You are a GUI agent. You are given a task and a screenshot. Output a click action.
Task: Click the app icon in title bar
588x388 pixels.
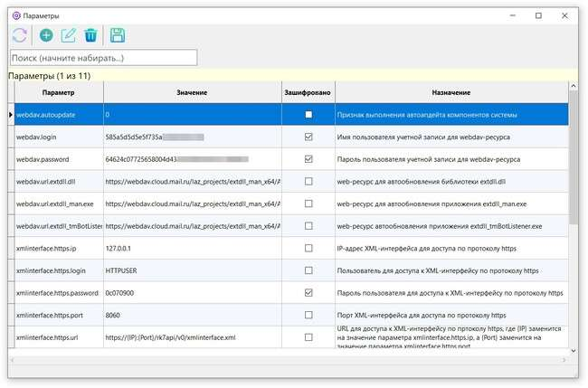[x=14, y=15]
